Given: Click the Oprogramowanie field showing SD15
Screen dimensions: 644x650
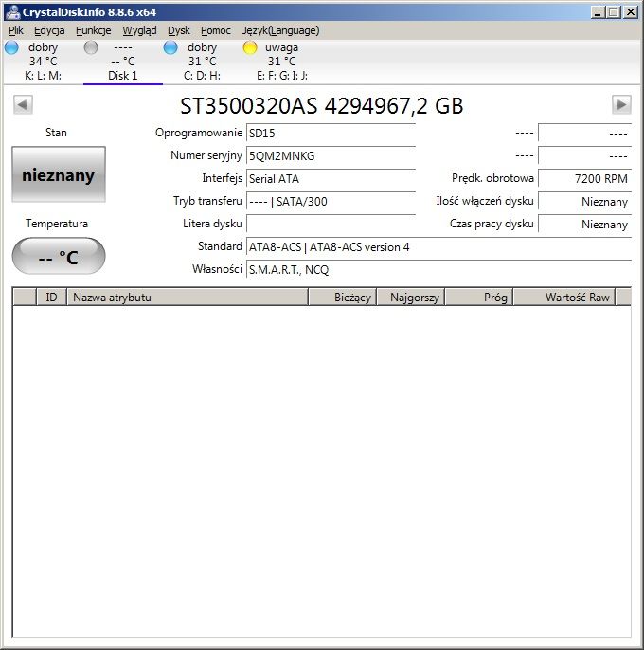Looking at the screenshot, I should (x=331, y=133).
